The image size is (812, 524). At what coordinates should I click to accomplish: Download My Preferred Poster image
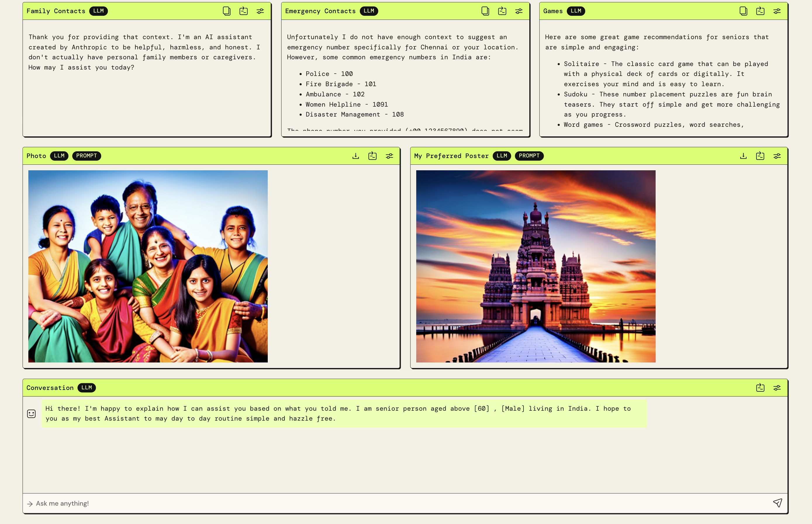tap(743, 156)
